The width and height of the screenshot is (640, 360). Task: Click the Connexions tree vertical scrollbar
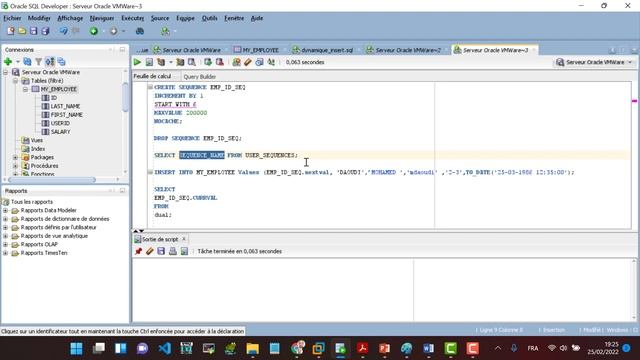point(125,97)
